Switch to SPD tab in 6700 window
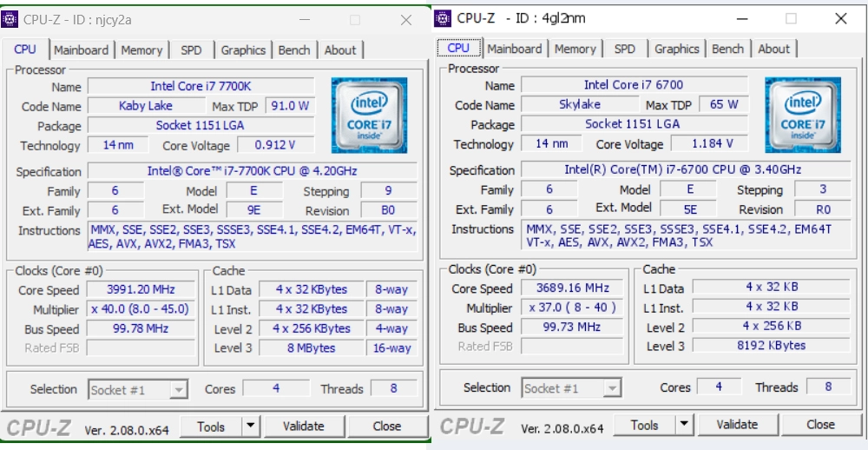This screenshot has height=450, width=868. click(624, 49)
